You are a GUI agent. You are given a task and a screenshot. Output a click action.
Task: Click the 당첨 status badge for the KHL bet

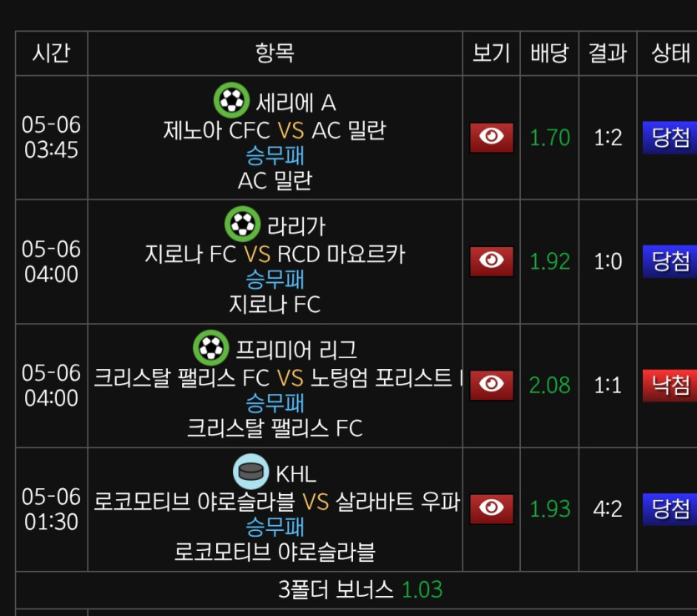pyautogui.click(x=669, y=508)
